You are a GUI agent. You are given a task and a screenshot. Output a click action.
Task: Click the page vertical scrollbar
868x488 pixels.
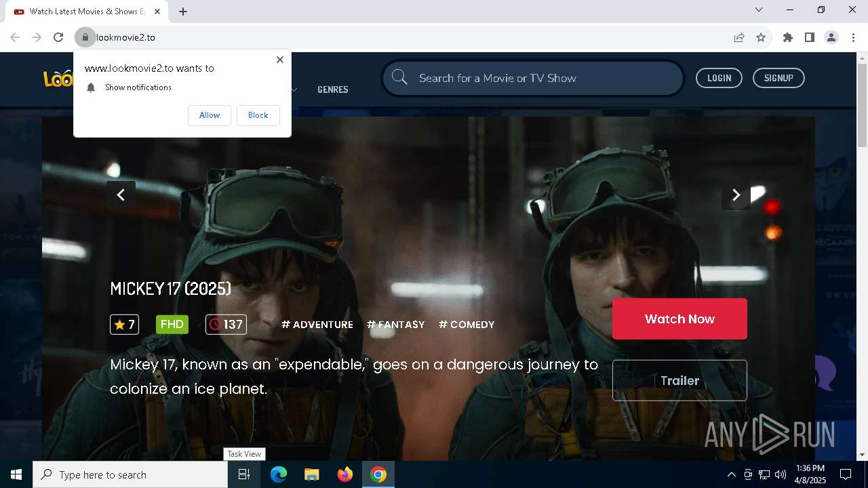862,105
